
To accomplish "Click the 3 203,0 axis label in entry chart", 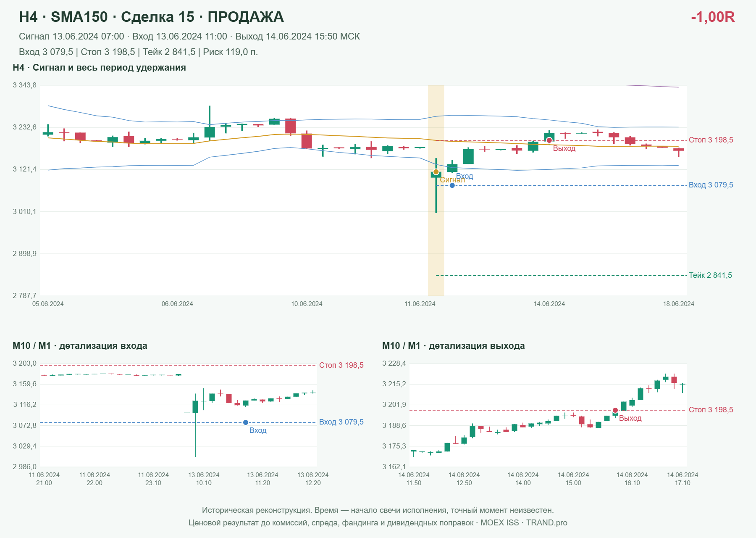I will point(24,364).
